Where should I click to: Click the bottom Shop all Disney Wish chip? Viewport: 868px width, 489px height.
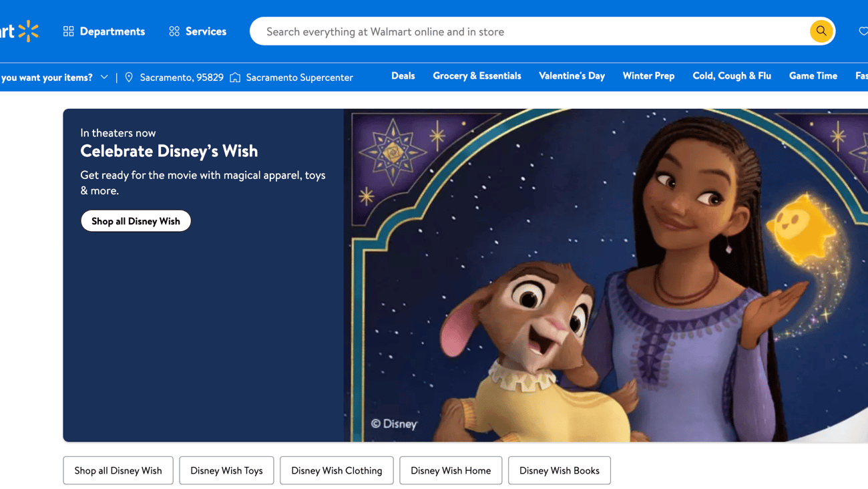coord(118,470)
